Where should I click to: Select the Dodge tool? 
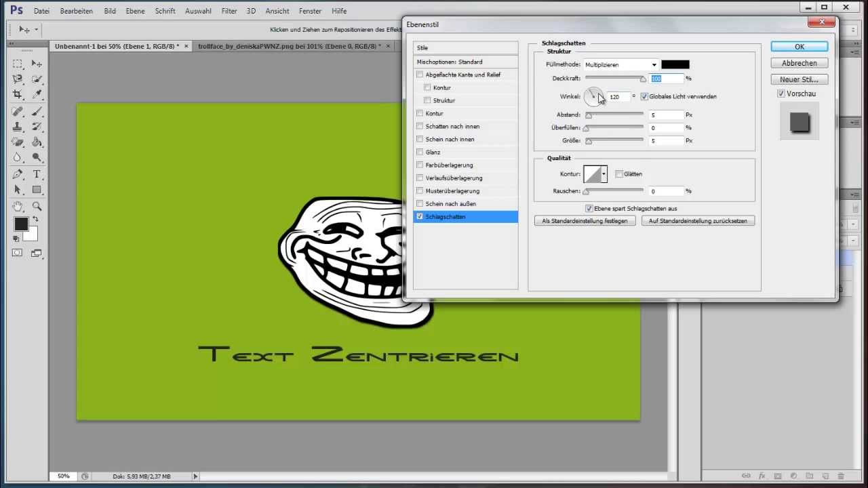(x=37, y=158)
